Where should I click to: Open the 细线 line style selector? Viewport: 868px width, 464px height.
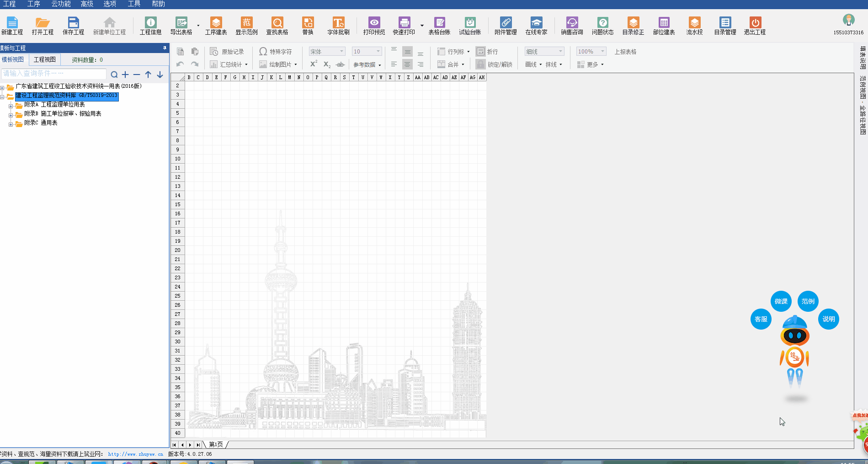[x=544, y=52]
